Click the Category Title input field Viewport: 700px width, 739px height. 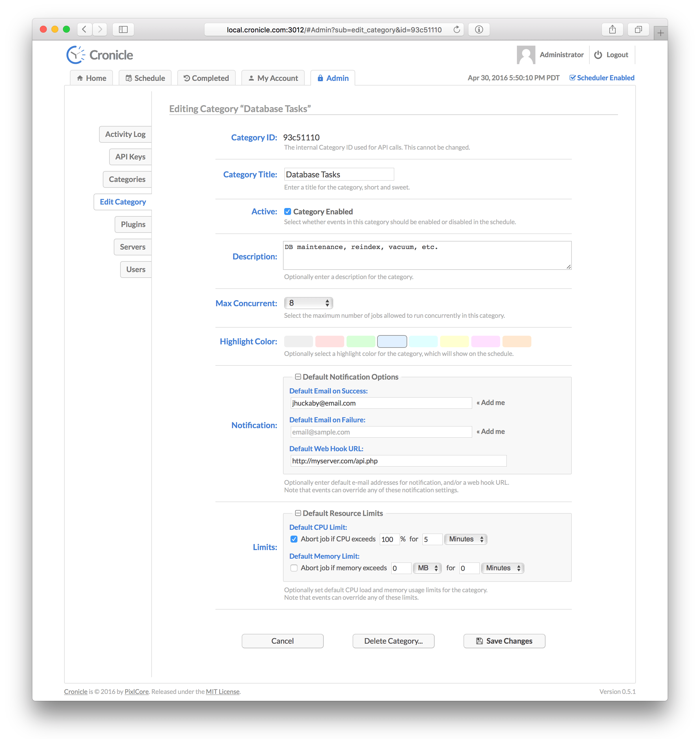click(339, 174)
